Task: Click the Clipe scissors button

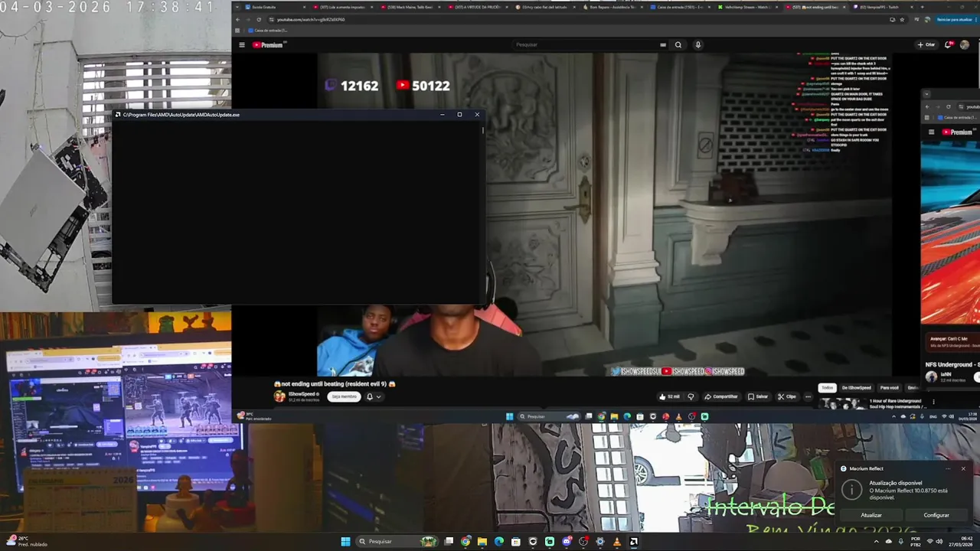Action: (786, 396)
